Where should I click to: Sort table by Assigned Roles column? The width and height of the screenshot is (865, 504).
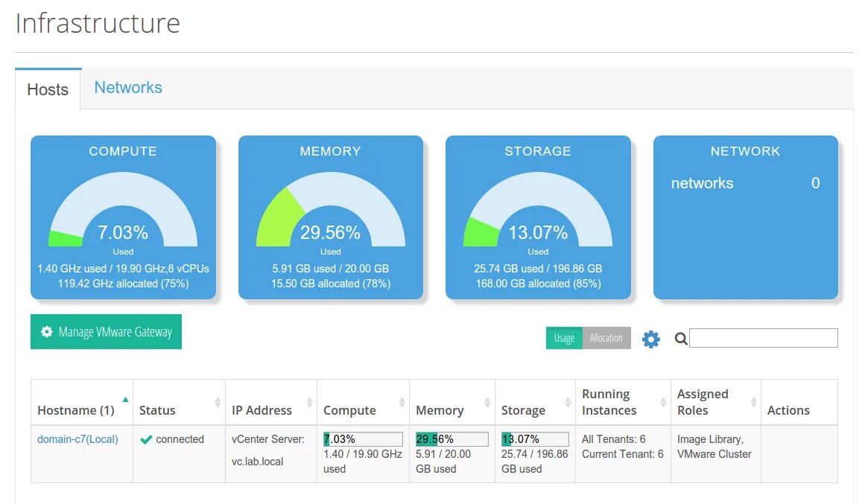[716, 403]
